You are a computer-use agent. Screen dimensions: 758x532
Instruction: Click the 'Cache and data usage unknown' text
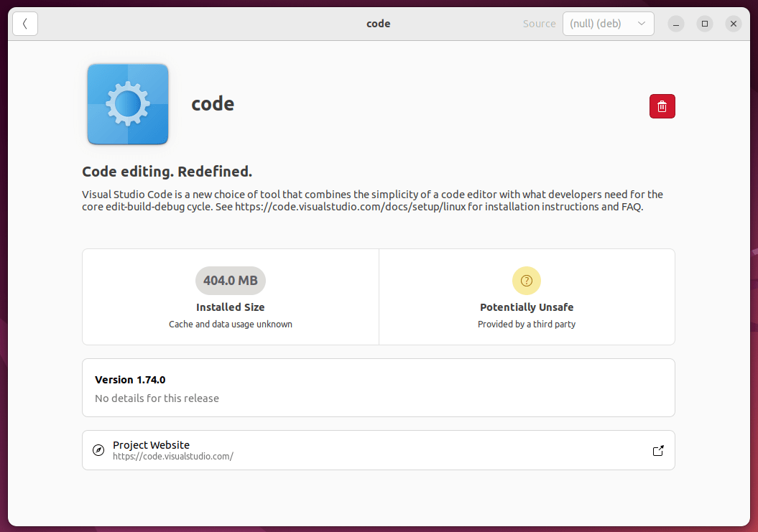pyautogui.click(x=231, y=325)
